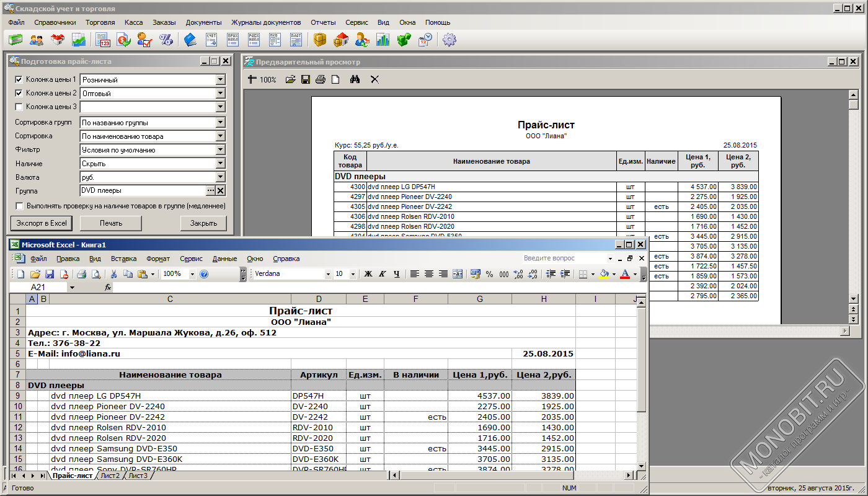868x496 pixels.
Task: Open the 'Валюта' currency dropdown
Action: coord(220,177)
